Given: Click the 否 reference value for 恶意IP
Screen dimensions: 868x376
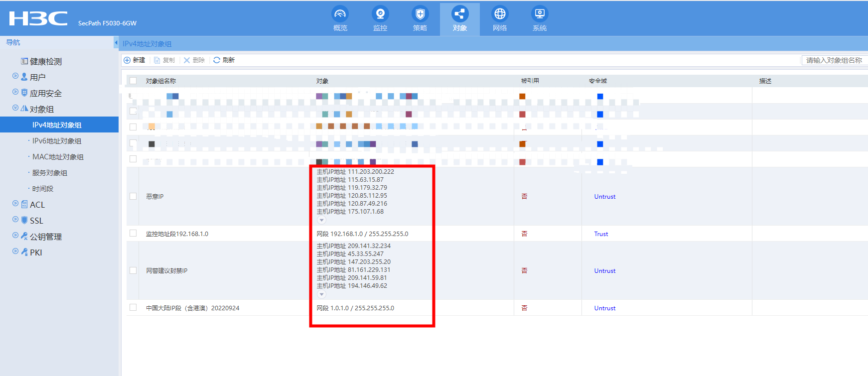Looking at the screenshot, I should (524, 196).
